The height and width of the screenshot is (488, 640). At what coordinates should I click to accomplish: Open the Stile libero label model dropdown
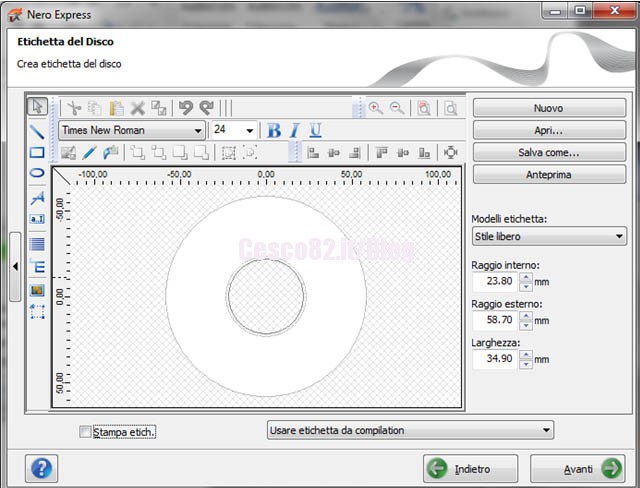[549, 236]
